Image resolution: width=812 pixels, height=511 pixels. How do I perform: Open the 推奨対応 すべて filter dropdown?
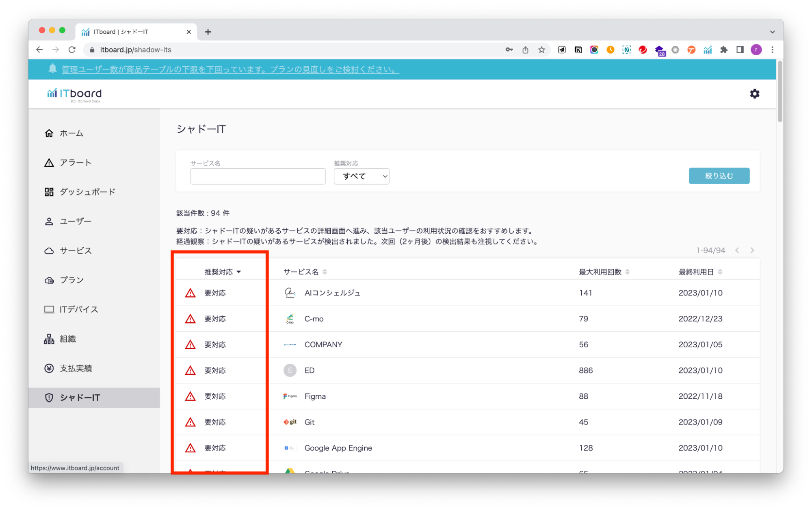point(361,176)
